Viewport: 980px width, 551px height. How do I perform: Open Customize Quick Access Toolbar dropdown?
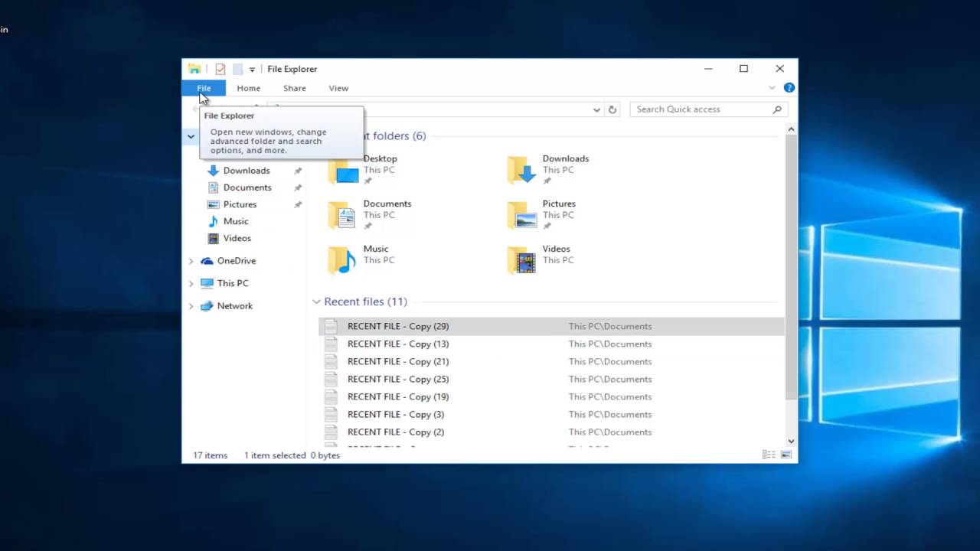click(x=252, y=70)
